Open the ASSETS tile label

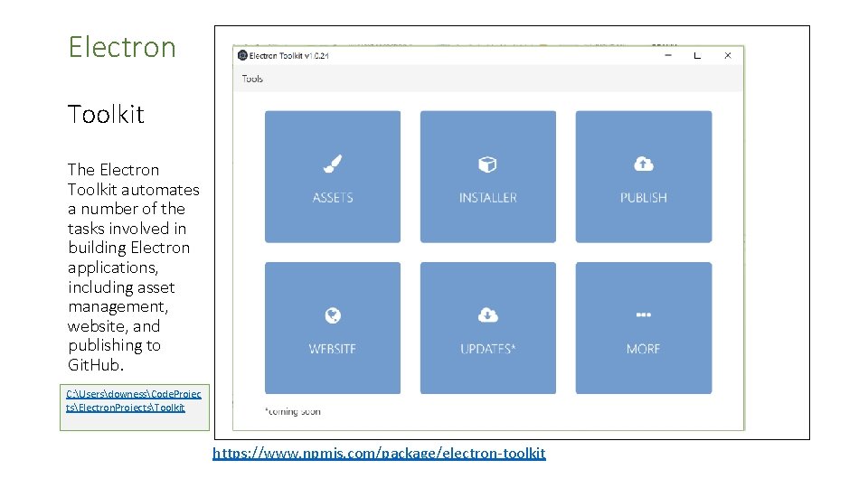click(333, 198)
